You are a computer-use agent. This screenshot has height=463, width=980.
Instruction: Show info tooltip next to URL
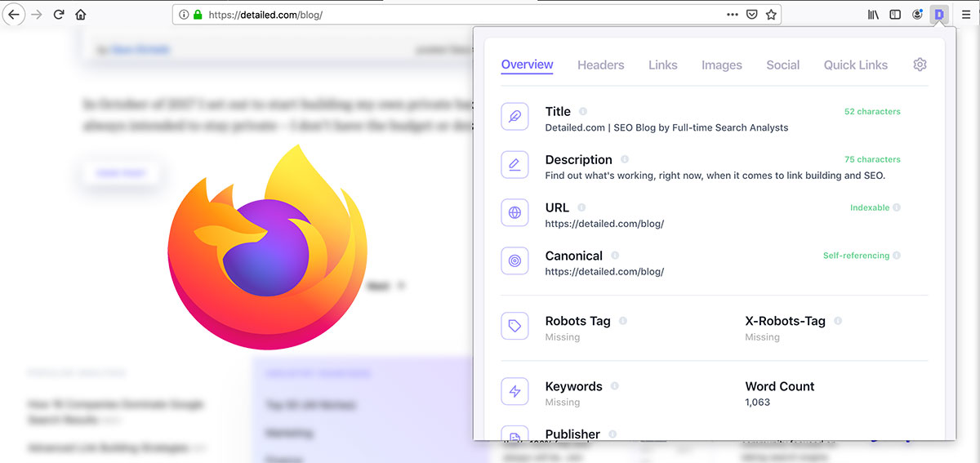[581, 207]
